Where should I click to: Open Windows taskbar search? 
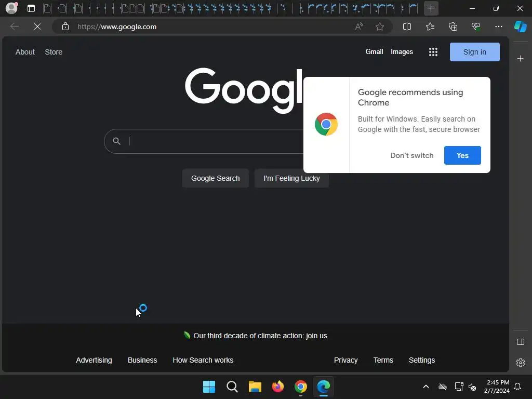point(232,387)
